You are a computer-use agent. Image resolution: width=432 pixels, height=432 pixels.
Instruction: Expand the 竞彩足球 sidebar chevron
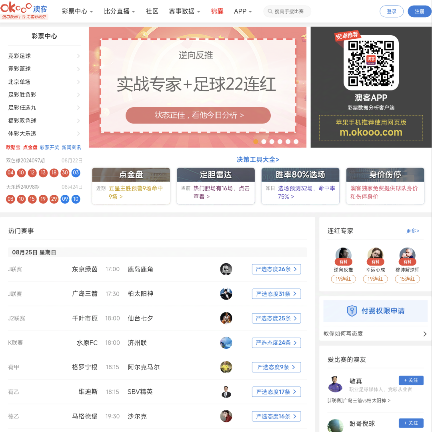click(x=78, y=56)
